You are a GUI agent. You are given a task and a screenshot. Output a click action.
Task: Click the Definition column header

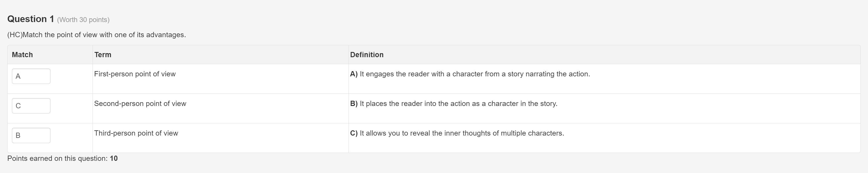pos(367,55)
